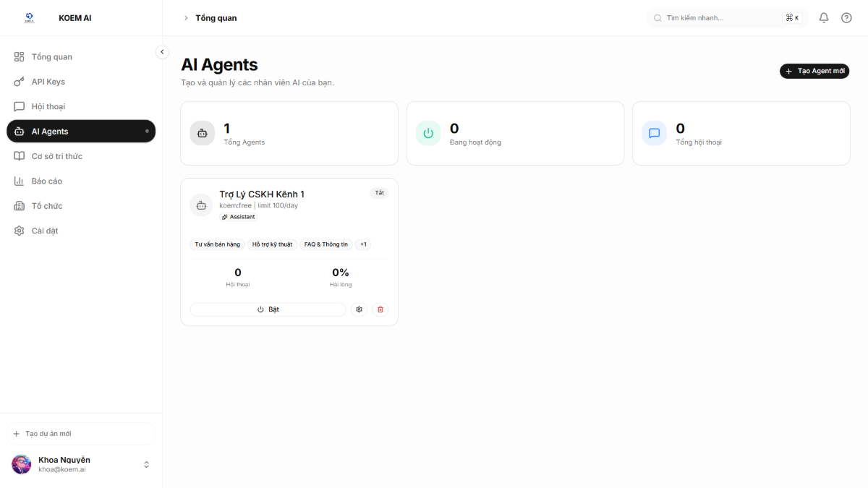Go to Cơ sở tri thức menu
The image size is (868, 488).
56,156
